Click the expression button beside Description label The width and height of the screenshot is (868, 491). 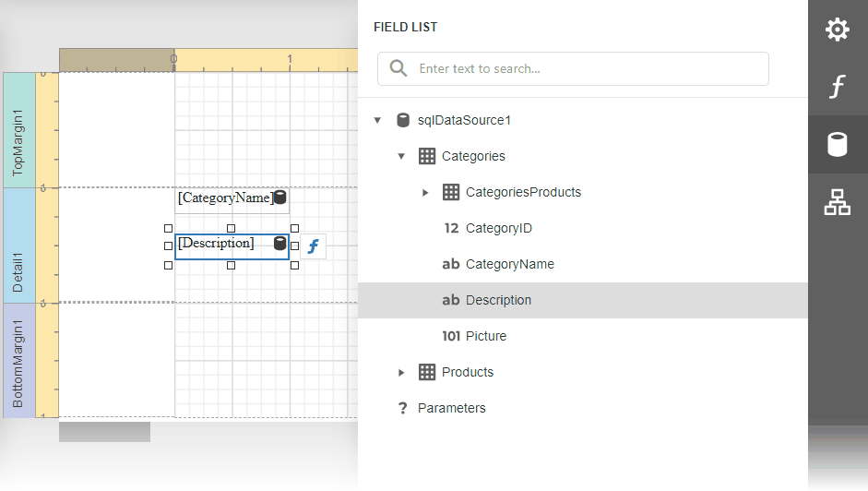(314, 246)
